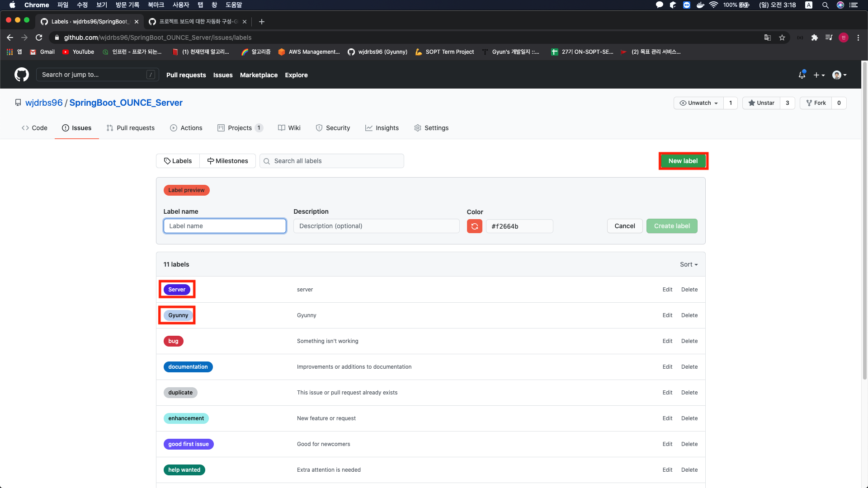Go to the Settings tab
The width and height of the screenshot is (868, 488).
[x=431, y=128]
